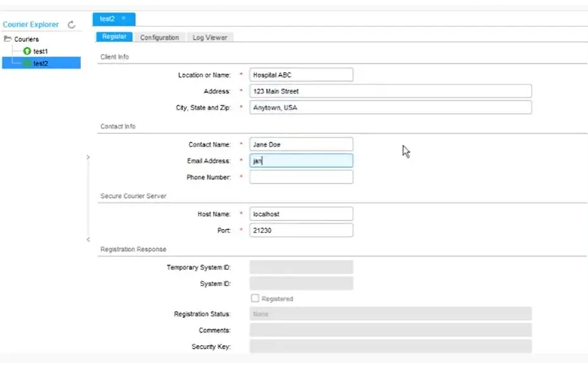Click the Contact Info section header
This screenshot has width=588, height=368.
pyautogui.click(x=118, y=126)
